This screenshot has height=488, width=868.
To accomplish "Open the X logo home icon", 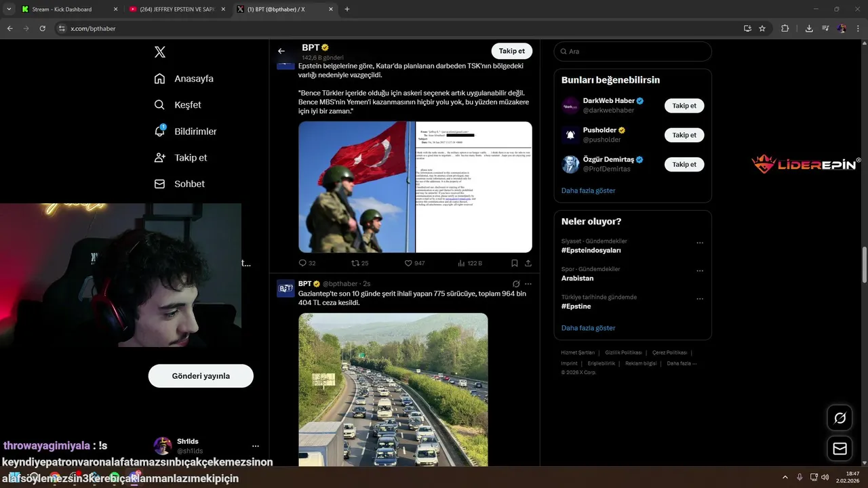I will pos(160,52).
